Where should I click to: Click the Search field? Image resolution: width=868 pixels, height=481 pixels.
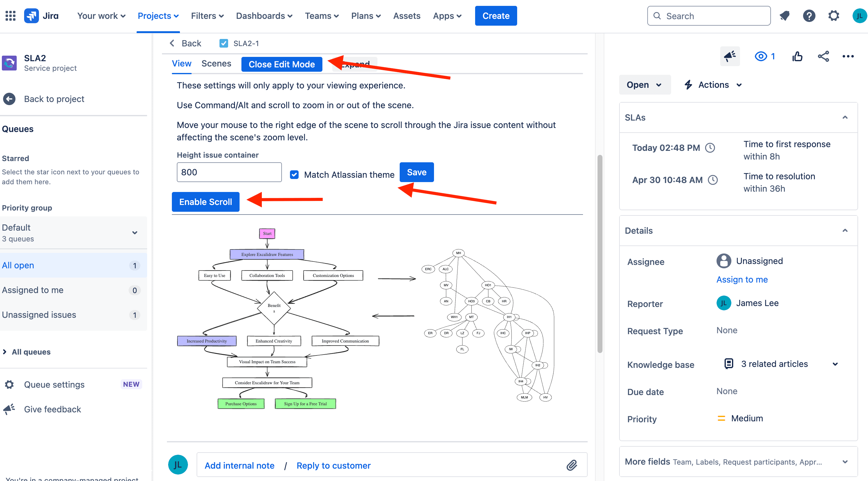(x=708, y=15)
